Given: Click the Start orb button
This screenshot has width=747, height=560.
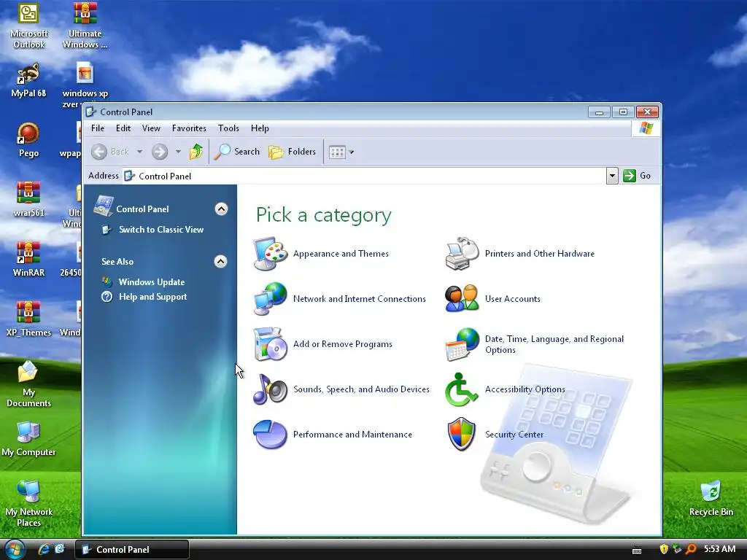Looking at the screenshot, I should click(14, 550).
